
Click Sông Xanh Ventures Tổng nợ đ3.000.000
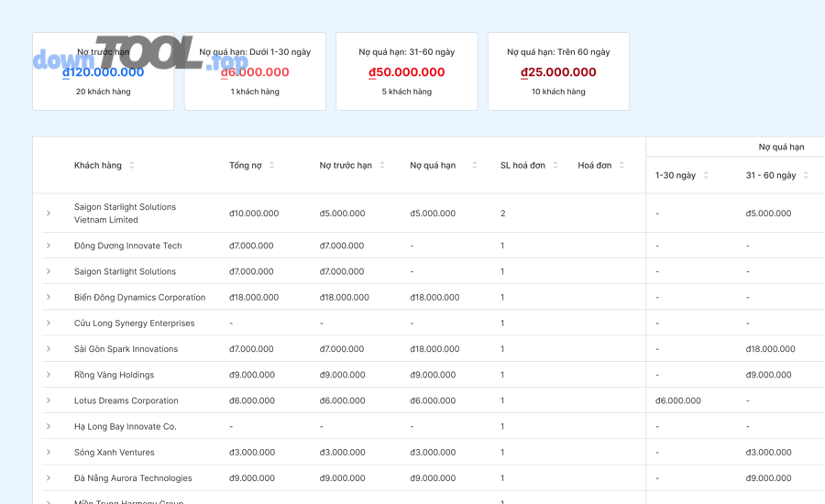(x=252, y=452)
